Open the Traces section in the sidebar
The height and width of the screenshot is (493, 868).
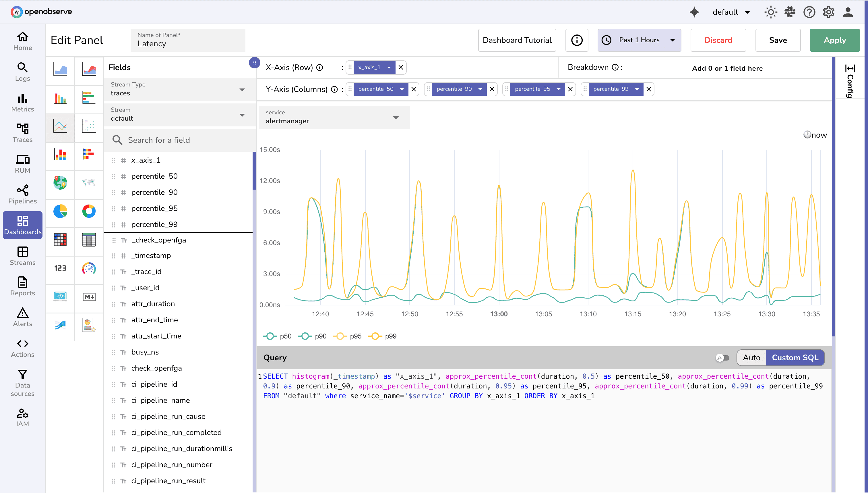[x=22, y=133]
